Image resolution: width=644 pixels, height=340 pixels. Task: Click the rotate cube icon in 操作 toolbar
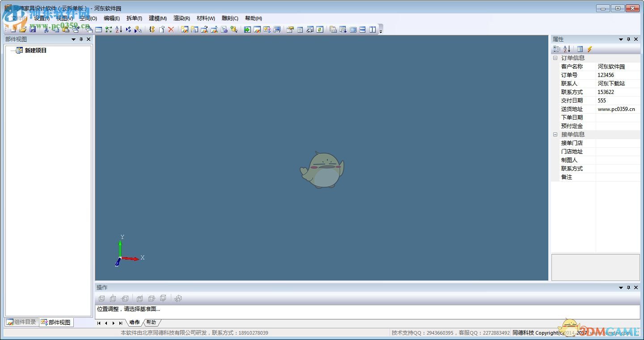click(178, 298)
